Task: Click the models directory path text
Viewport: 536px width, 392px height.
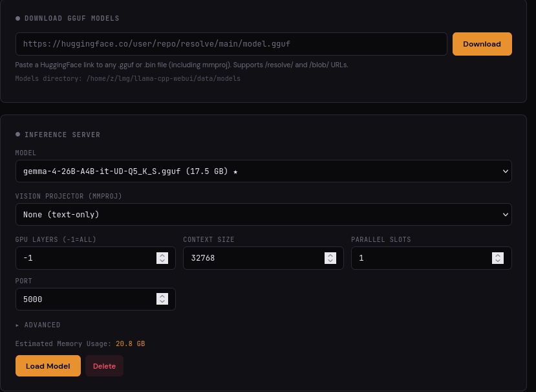Action: (x=164, y=79)
